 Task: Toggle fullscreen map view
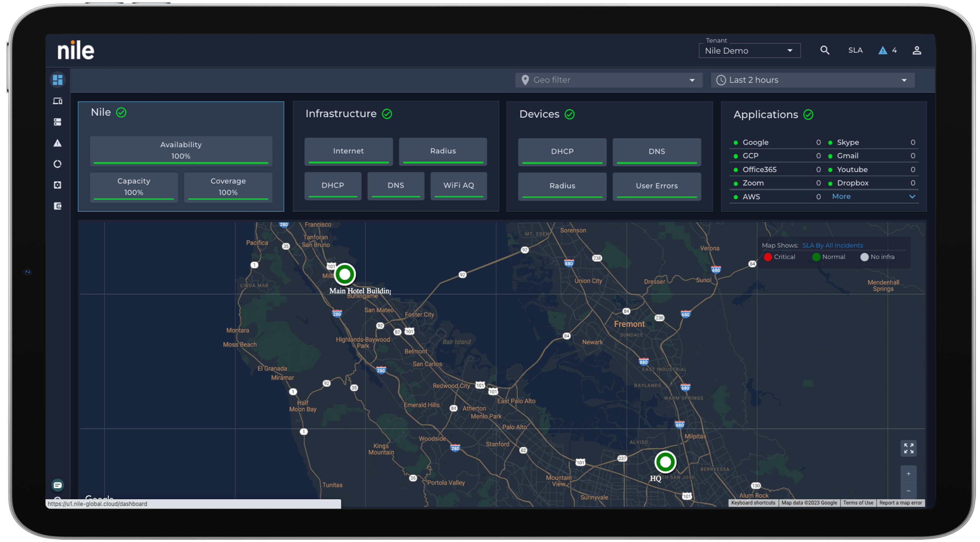[x=908, y=448]
